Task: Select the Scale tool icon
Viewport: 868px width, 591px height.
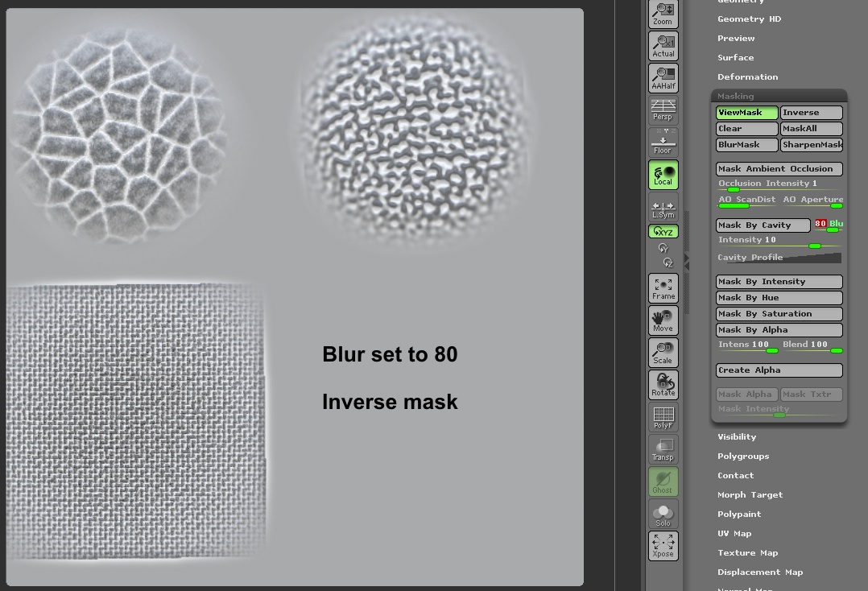Action: (x=663, y=352)
